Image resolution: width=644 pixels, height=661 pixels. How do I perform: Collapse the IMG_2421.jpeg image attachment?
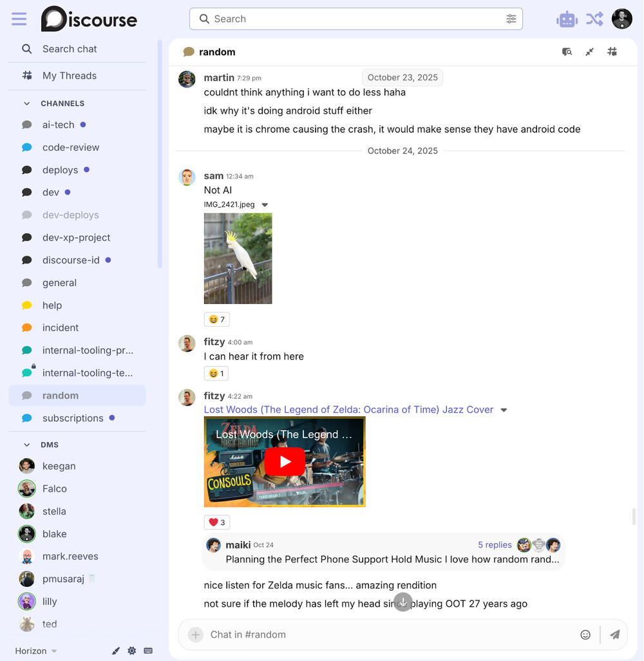(x=265, y=205)
